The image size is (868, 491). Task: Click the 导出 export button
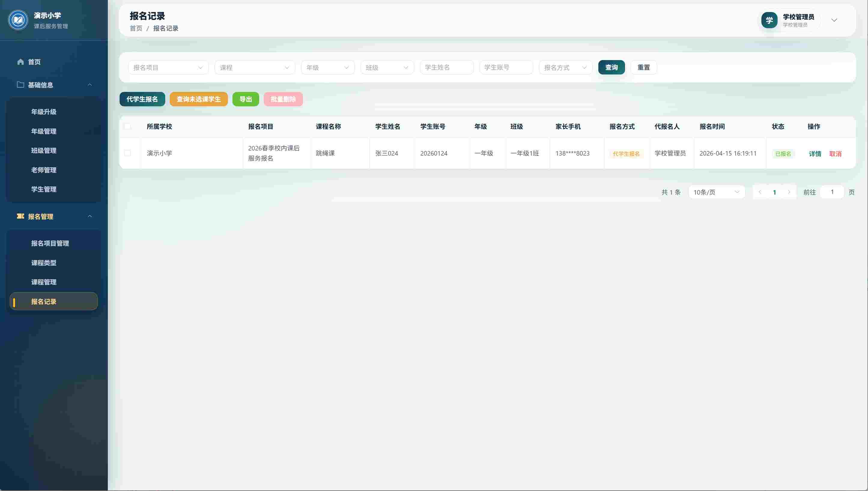(x=245, y=99)
